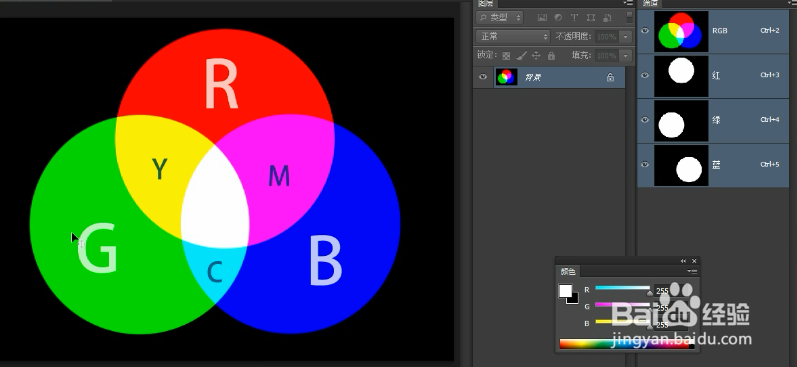The image size is (797, 367).
Task: Lock image pixels brush icon
Action: point(522,55)
